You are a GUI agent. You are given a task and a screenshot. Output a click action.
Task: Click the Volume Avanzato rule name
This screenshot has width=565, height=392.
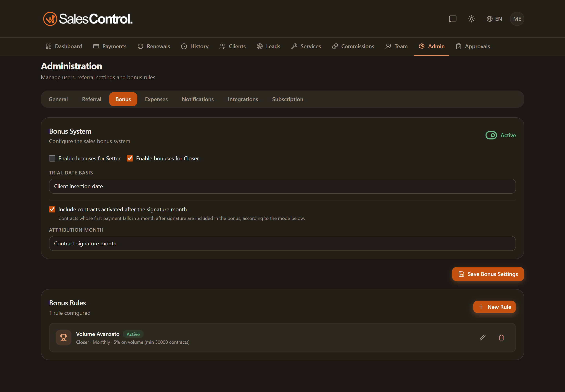click(x=98, y=334)
